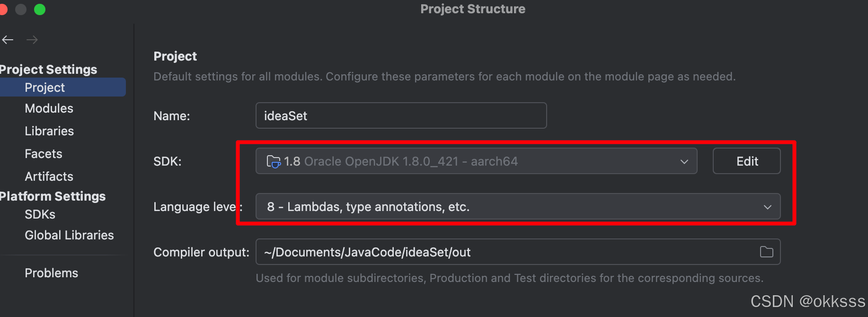Select Artifacts in the sidebar

click(49, 176)
